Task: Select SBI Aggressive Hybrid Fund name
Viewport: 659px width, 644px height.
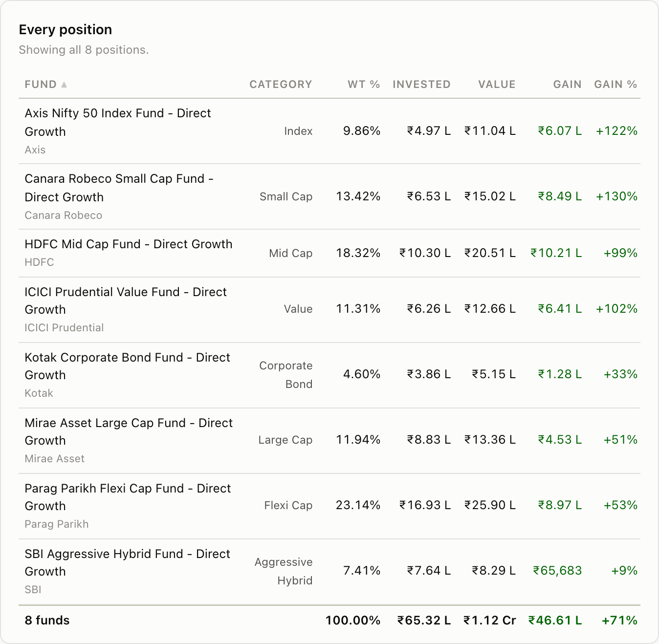Action: (127, 562)
